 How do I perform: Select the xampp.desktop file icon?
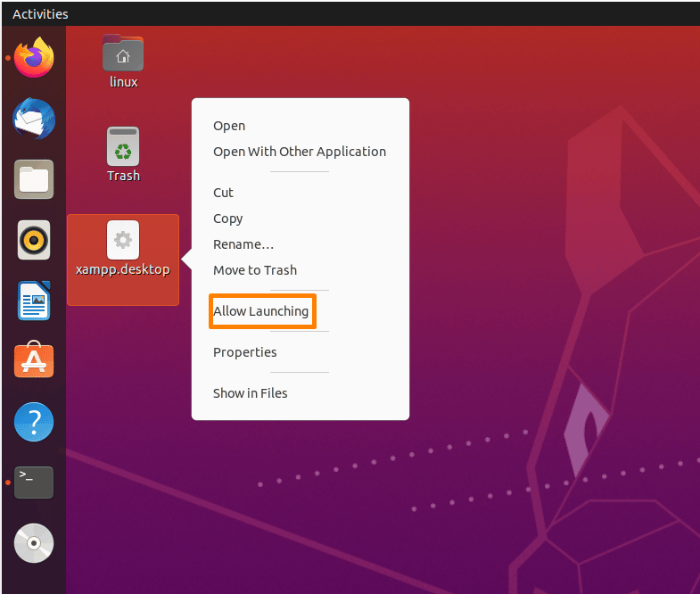pos(123,260)
